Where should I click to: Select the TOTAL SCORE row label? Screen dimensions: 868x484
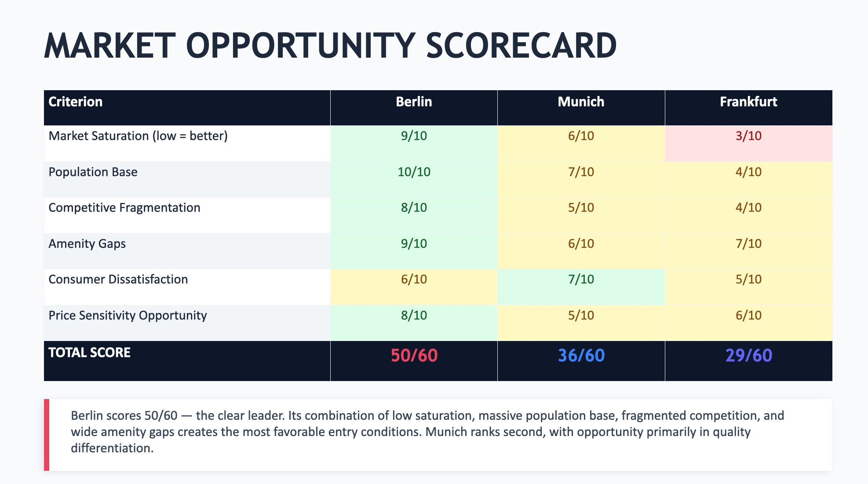click(x=89, y=352)
